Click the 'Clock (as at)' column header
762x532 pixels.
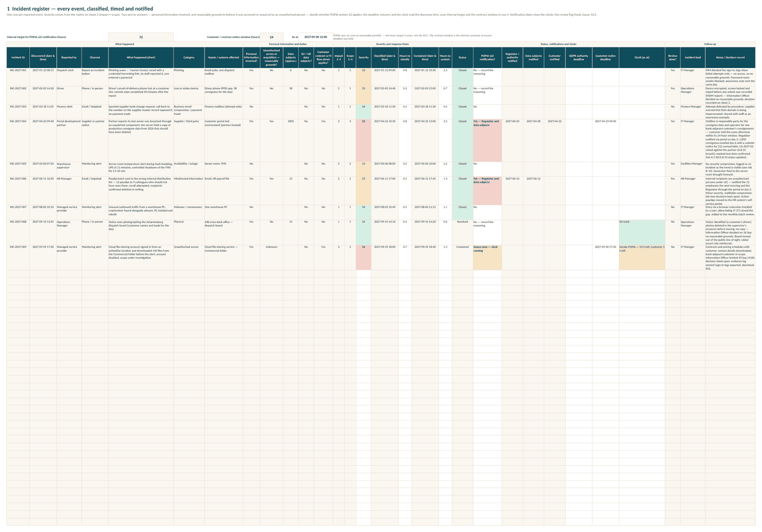tap(642, 57)
